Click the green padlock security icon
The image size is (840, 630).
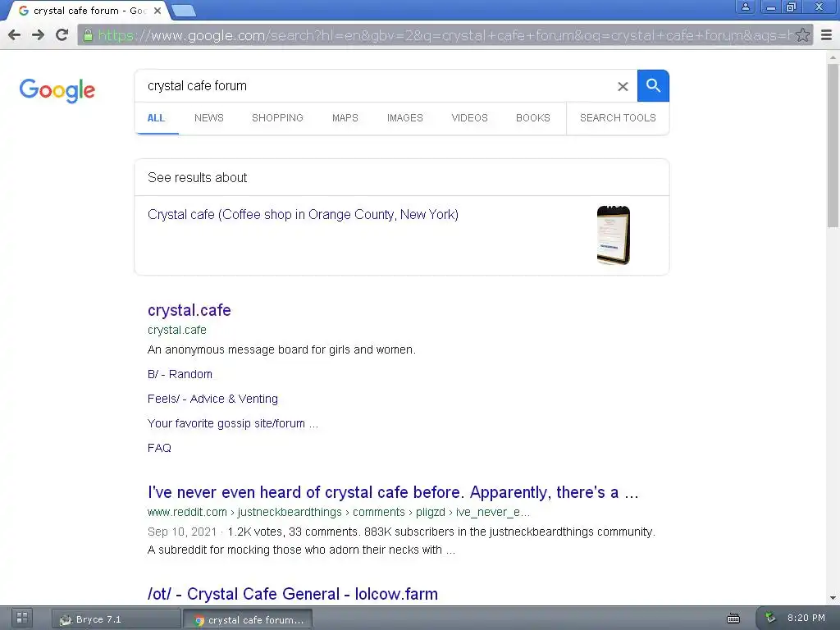pyautogui.click(x=88, y=35)
